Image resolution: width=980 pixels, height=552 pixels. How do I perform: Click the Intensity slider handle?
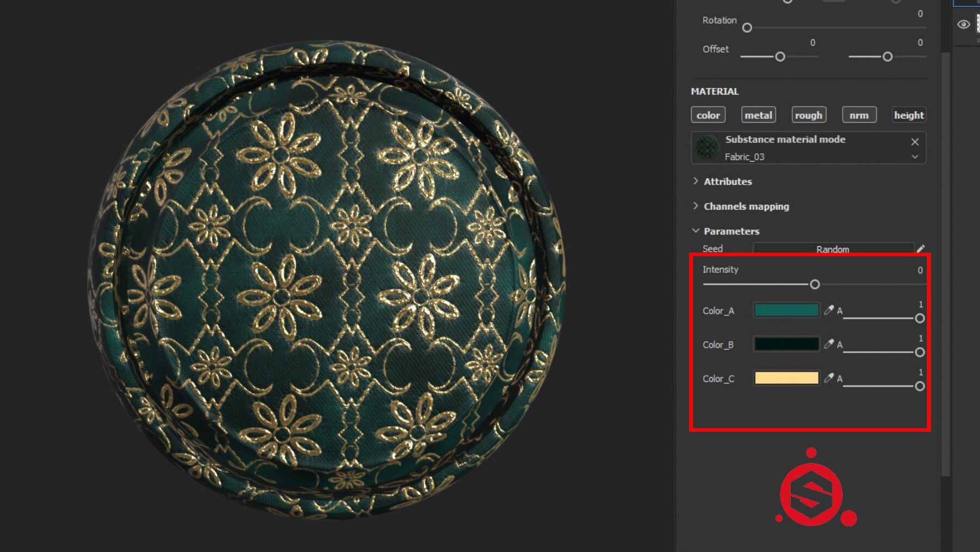click(814, 284)
